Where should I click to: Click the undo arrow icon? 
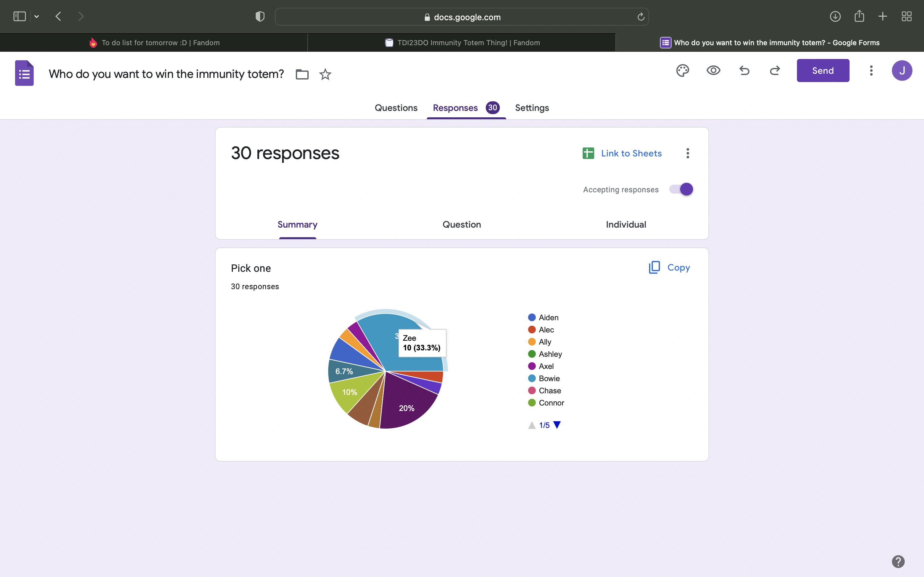(744, 71)
